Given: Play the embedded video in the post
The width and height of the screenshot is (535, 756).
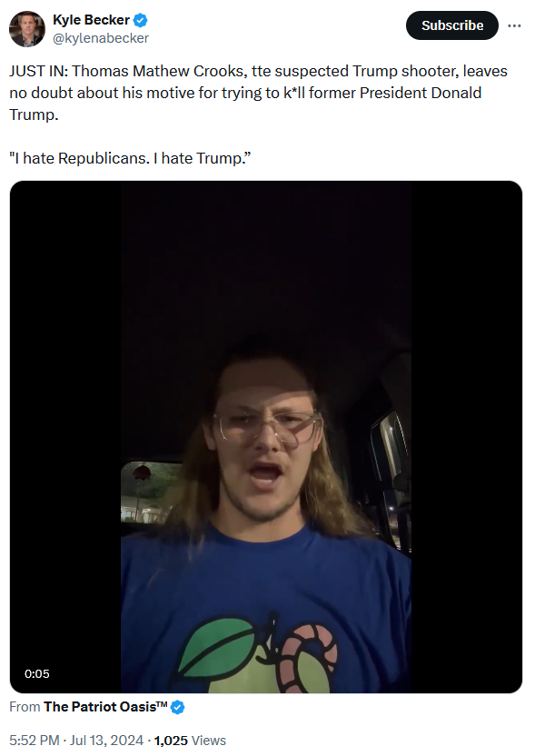Looking at the screenshot, I should click(x=266, y=437).
